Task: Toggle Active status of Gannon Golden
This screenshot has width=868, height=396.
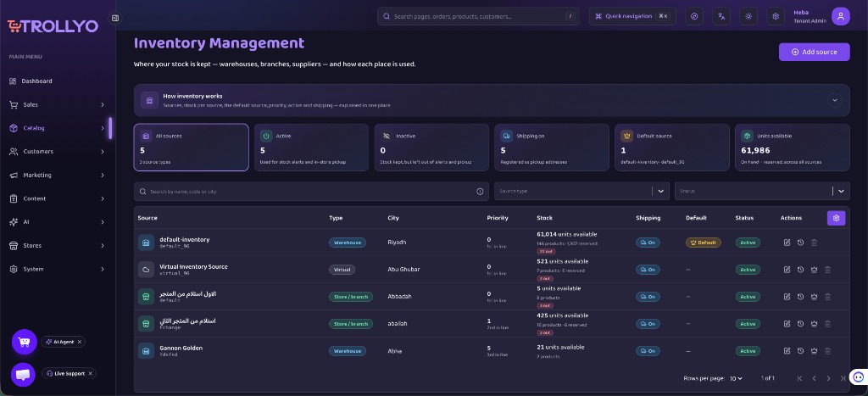Action: pyautogui.click(x=748, y=350)
